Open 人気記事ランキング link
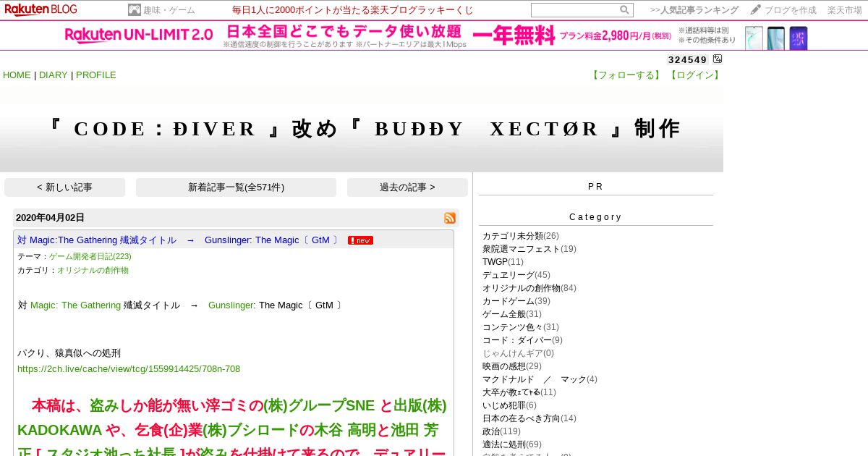Image resolution: width=868 pixels, height=456 pixels. [699, 10]
